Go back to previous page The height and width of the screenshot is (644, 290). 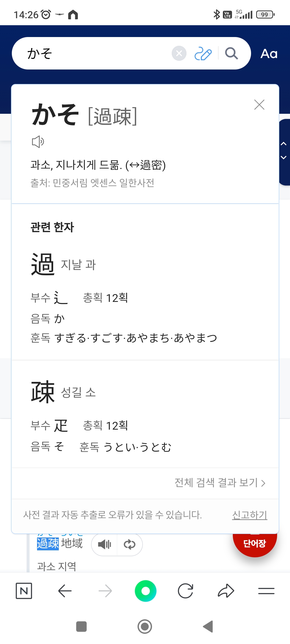pyautogui.click(x=65, y=591)
